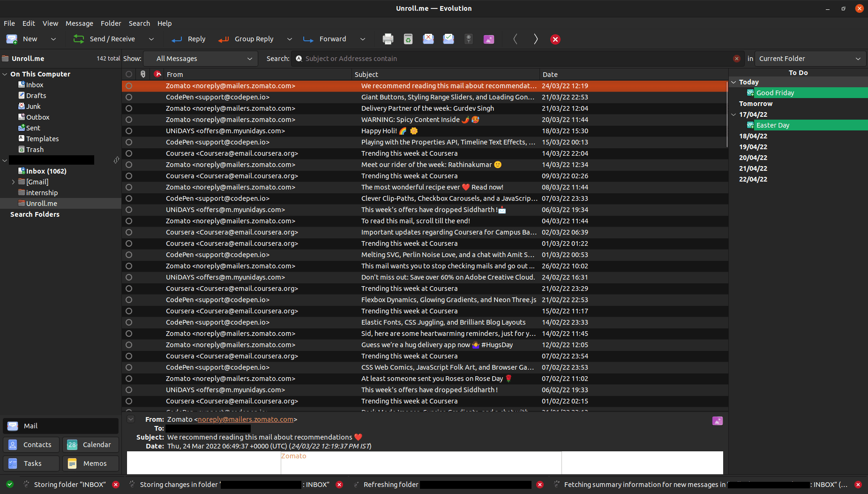
Task: Cancel current operation with red toolbar X
Action: click(x=555, y=39)
